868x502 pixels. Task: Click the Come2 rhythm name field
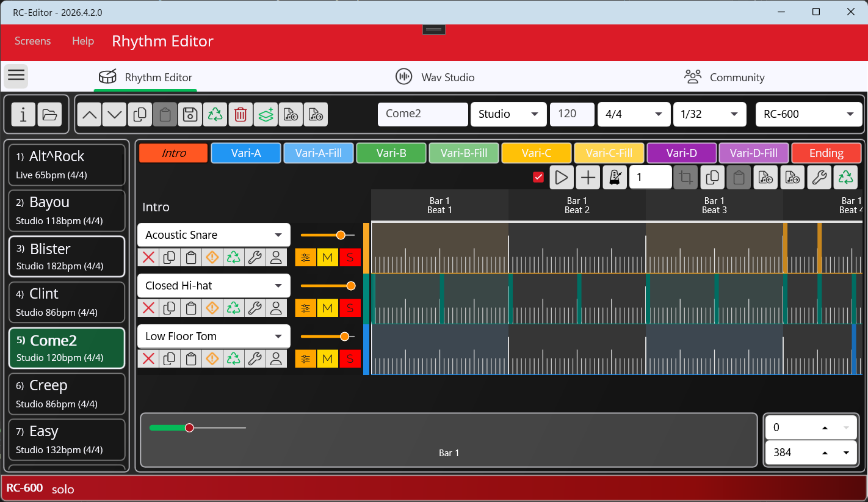(x=422, y=114)
